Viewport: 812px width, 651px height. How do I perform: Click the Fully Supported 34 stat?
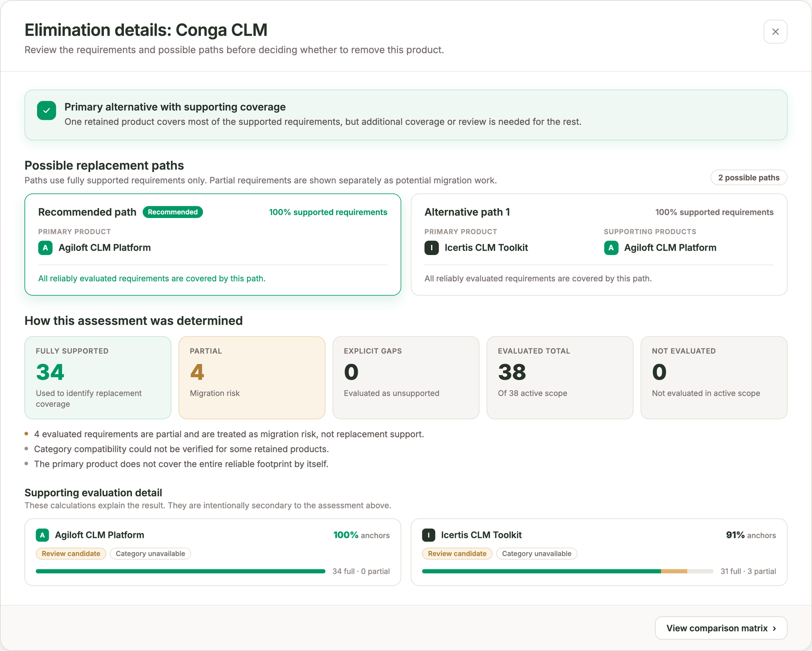tap(98, 378)
